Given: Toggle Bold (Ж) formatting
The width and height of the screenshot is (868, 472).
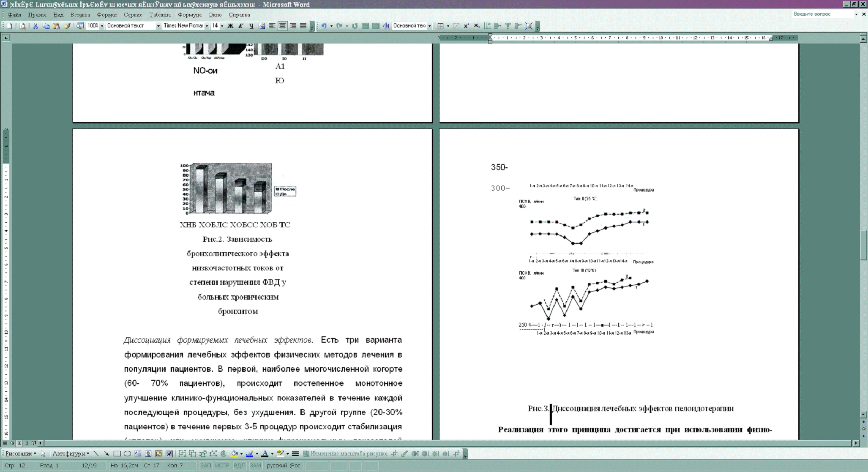Looking at the screenshot, I should click(230, 26).
